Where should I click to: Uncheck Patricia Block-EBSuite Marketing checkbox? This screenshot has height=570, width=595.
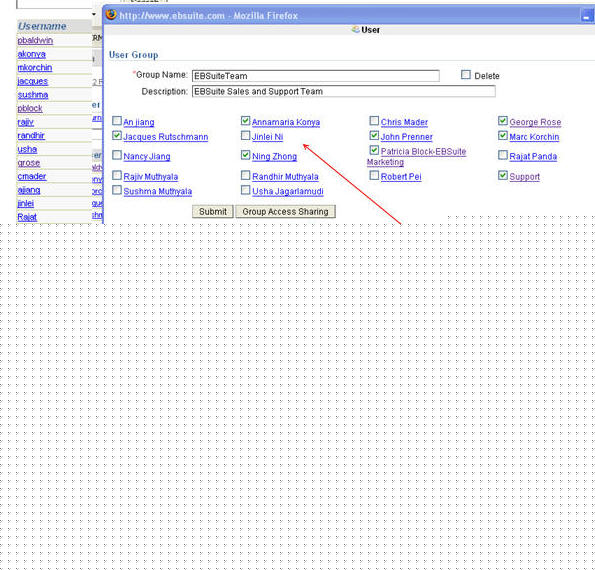tap(374, 150)
